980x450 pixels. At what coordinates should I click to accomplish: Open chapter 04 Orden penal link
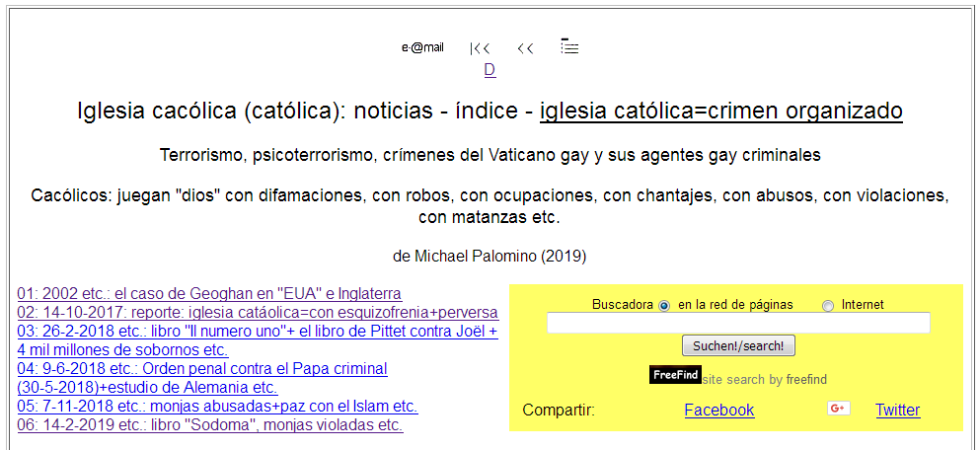pyautogui.click(x=202, y=369)
